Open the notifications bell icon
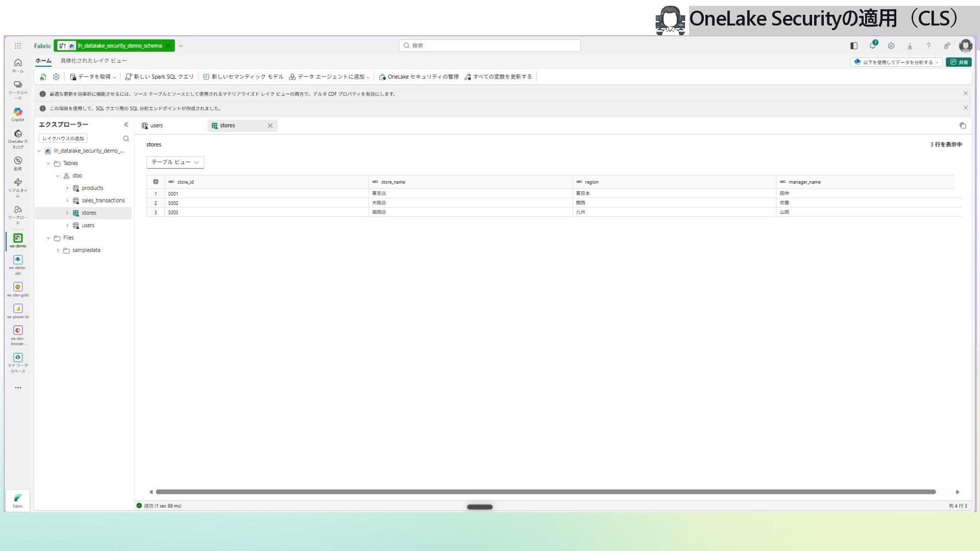 click(873, 45)
